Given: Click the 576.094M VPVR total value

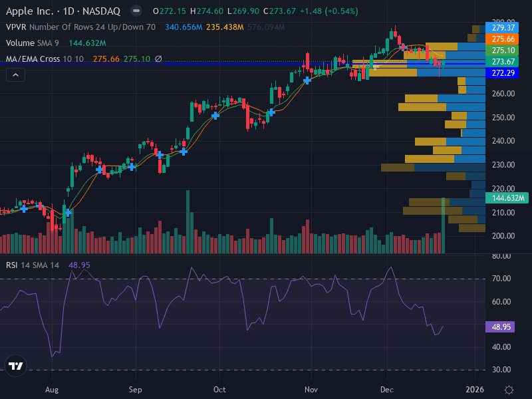Looking at the screenshot, I should pos(267,27).
